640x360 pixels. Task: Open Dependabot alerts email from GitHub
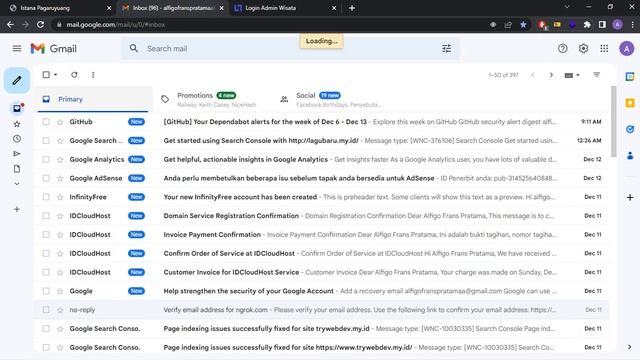[x=321, y=122]
